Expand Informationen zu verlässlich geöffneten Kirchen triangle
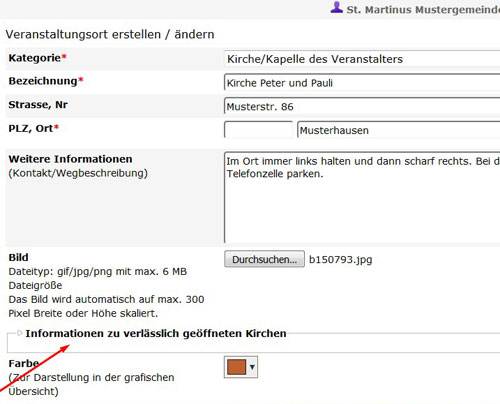The height and width of the screenshot is (404, 500). coord(19,333)
